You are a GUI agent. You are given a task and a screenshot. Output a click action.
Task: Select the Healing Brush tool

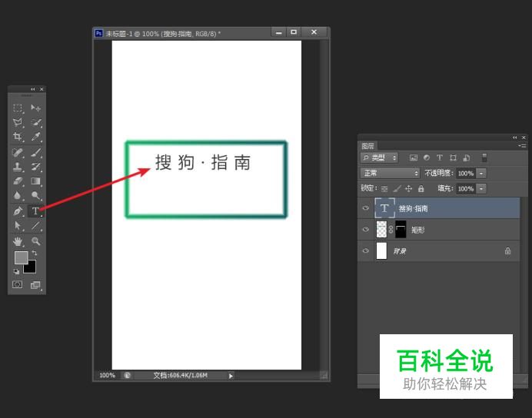18,153
